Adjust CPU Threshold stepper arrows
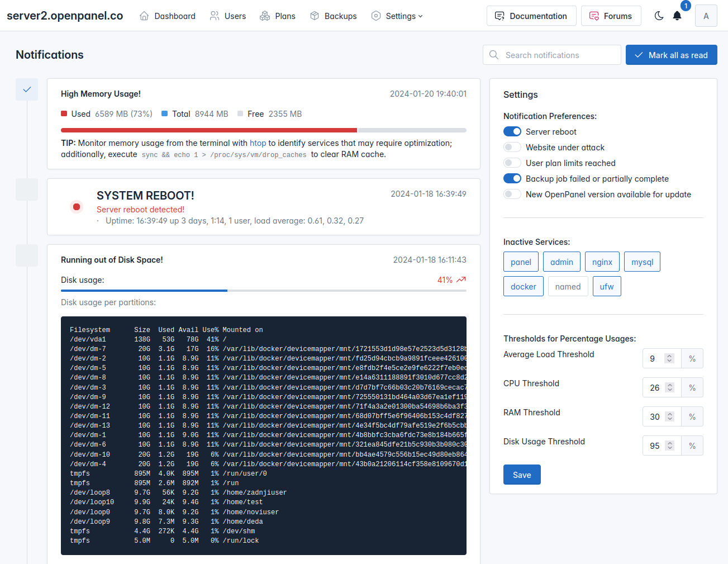The width and height of the screenshot is (728, 564). click(x=670, y=387)
